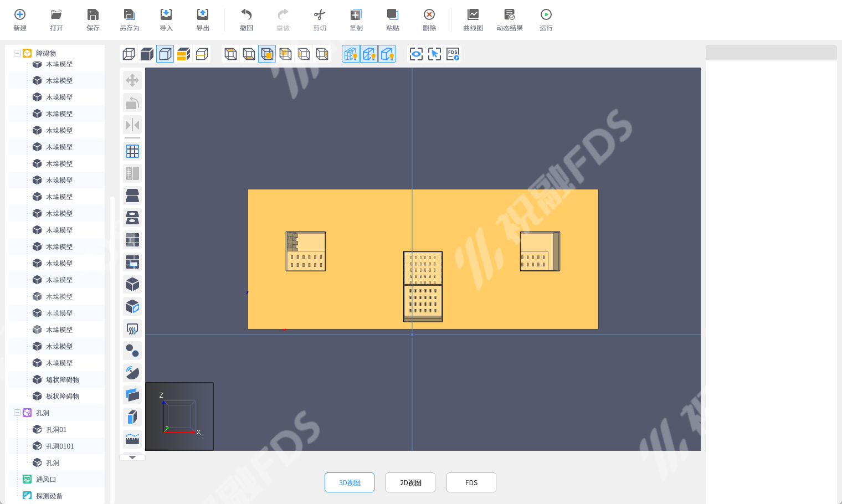This screenshot has width=842, height=504.
Task: Click the two-dots particle tool
Action: point(132,351)
